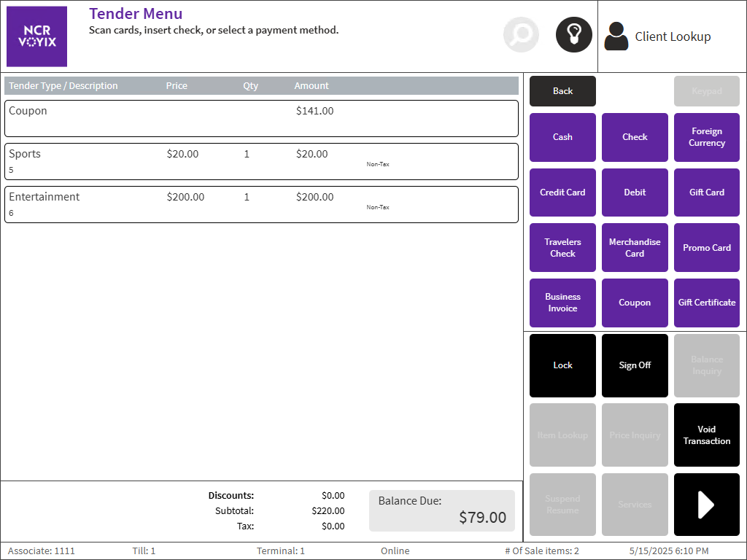Click the Client Lookup person icon

[616, 36]
